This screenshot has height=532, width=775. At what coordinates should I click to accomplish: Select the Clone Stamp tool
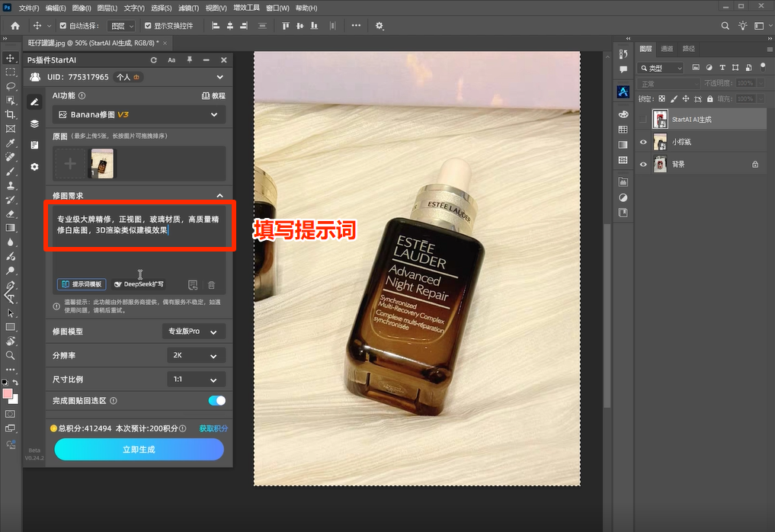[10, 186]
